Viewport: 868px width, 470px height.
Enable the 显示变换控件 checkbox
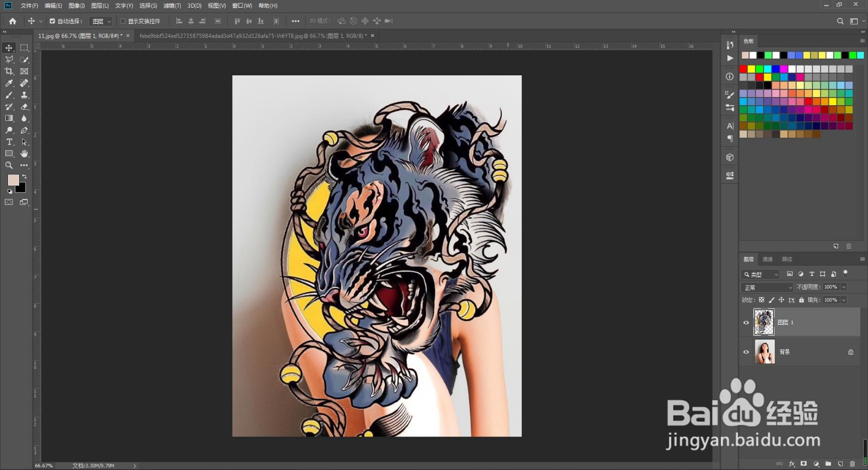123,21
